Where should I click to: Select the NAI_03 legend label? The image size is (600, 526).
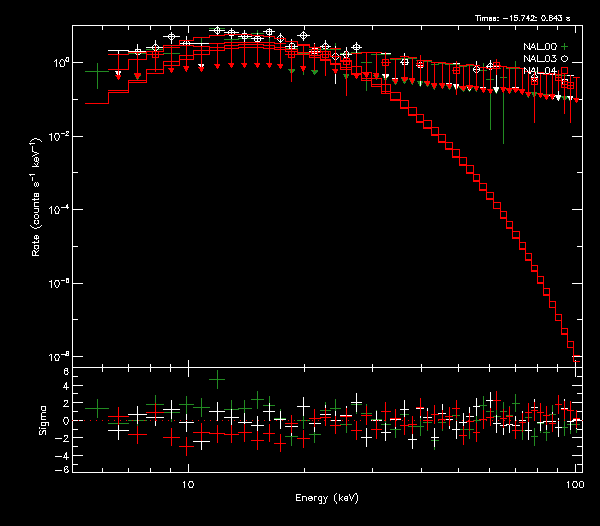541,59
